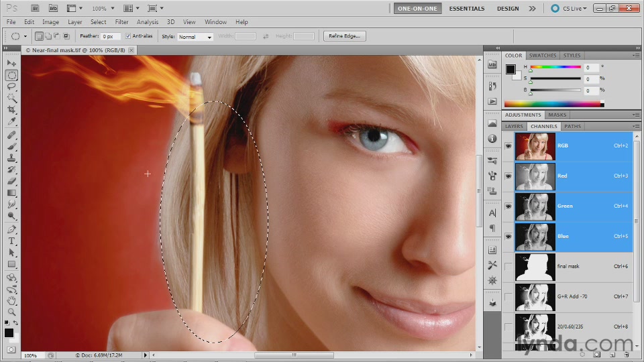Select the Rectangle shape tool
644x362 pixels.
point(11,264)
